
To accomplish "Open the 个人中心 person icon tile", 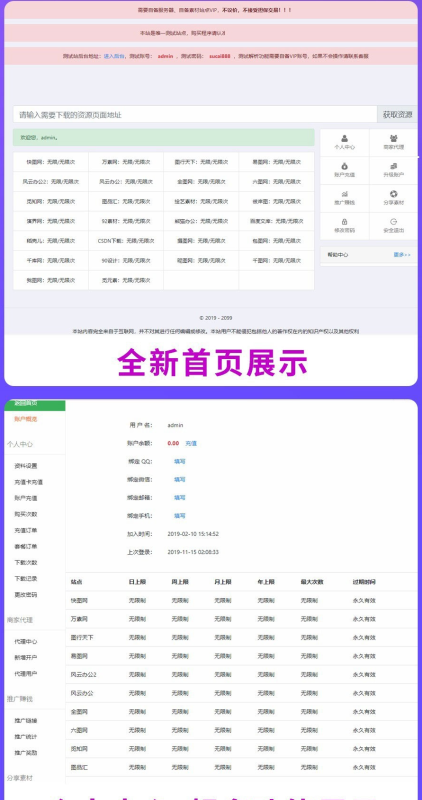I will [344, 142].
